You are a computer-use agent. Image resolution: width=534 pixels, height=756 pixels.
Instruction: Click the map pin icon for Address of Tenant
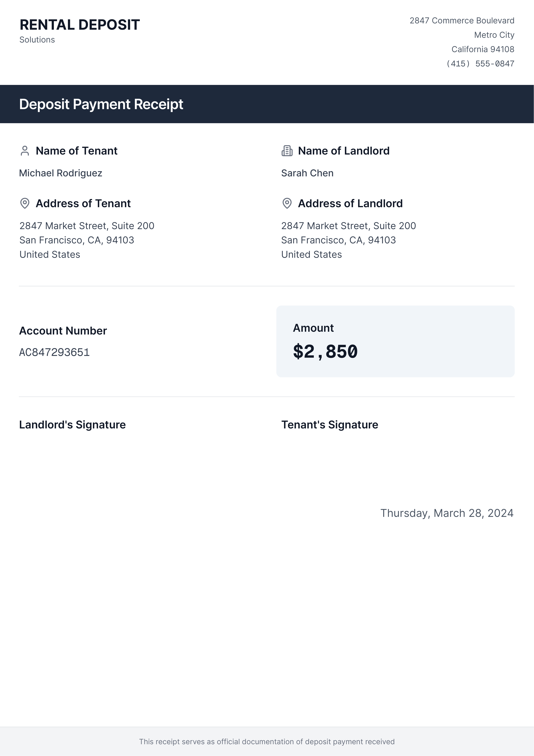click(x=25, y=203)
